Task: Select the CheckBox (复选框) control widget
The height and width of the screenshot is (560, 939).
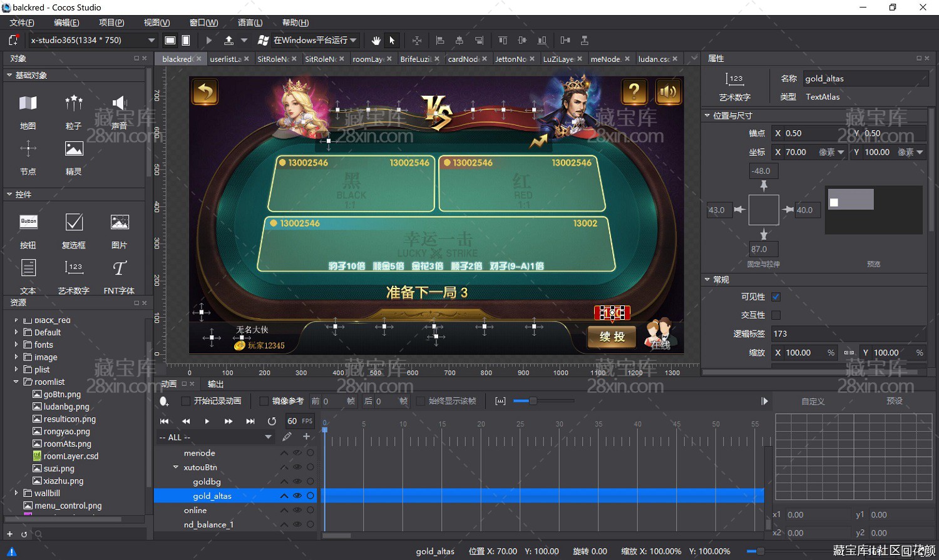Action: pyautogui.click(x=74, y=230)
